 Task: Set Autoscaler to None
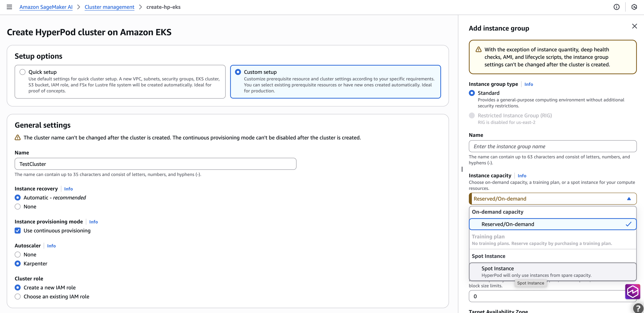coord(17,255)
